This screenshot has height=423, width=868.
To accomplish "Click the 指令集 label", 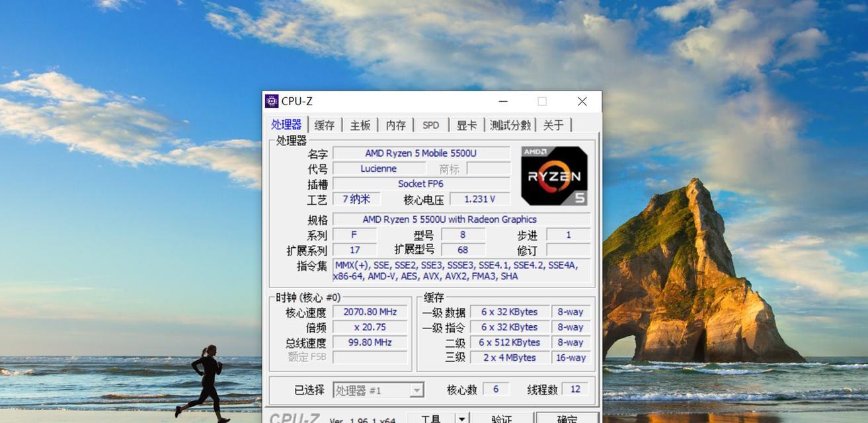I will (x=312, y=266).
